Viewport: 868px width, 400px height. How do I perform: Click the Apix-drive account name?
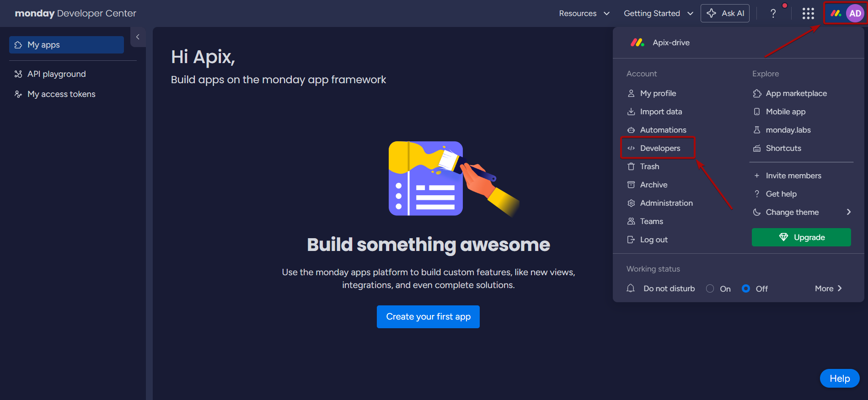point(671,43)
